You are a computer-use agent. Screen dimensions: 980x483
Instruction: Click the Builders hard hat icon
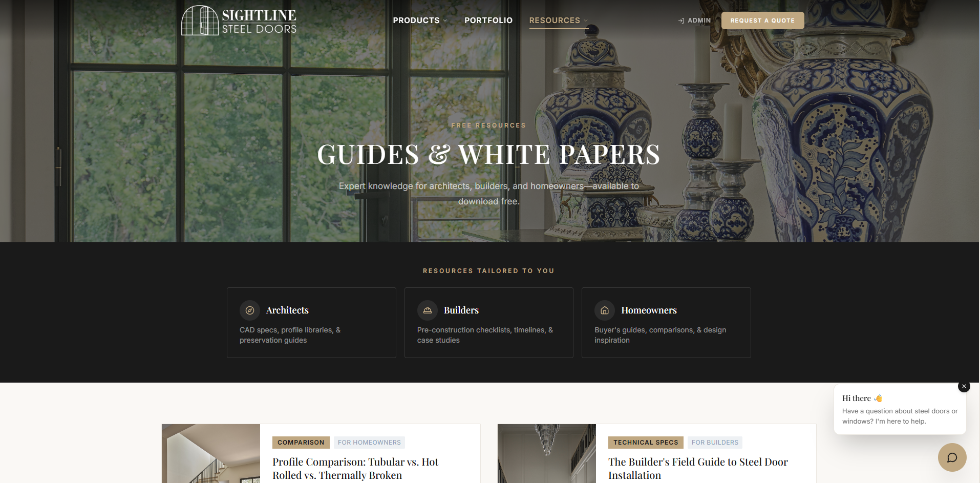click(x=428, y=310)
